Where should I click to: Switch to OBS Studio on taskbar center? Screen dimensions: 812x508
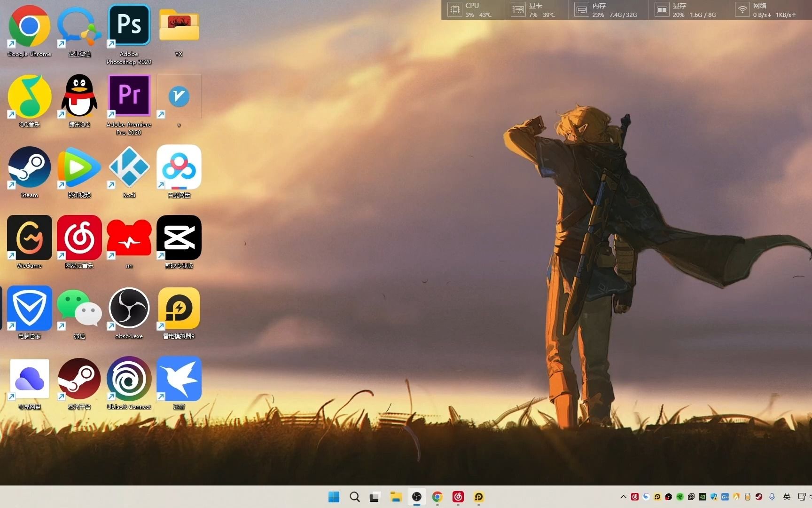point(417,497)
